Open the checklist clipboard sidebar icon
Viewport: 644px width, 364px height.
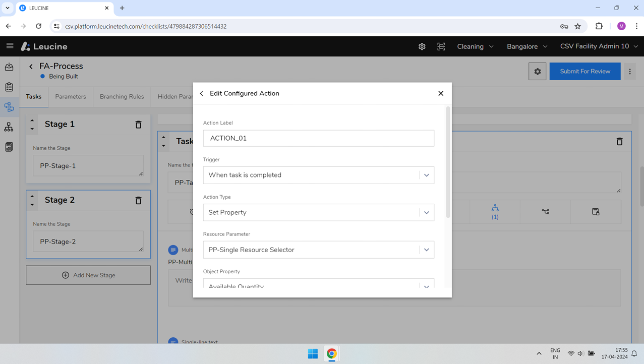click(9, 87)
